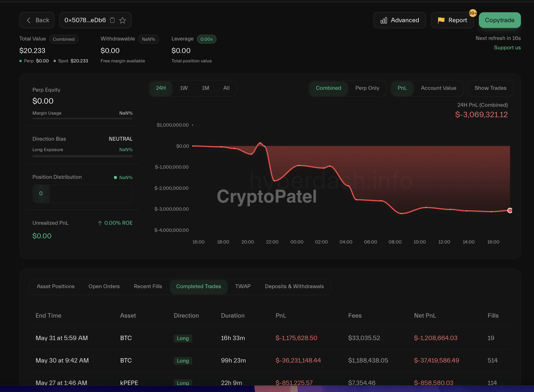Select the 1W time range
Viewport: 534px width, 392px height.
click(x=184, y=88)
